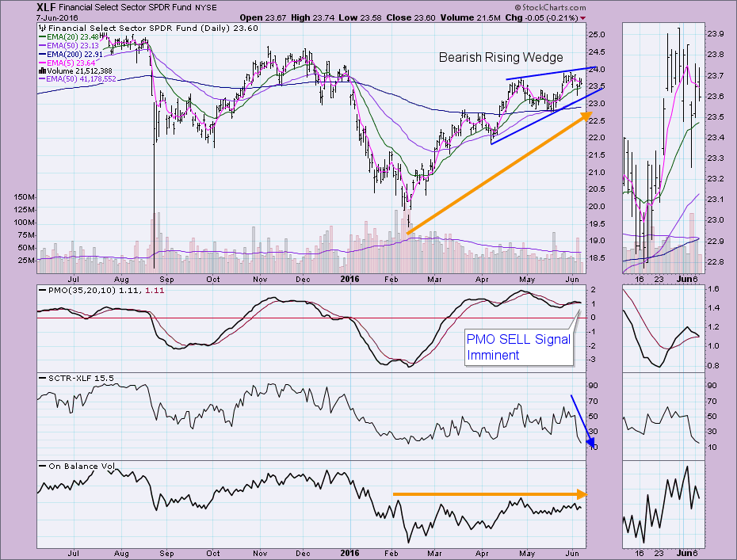Click the 18.5 price axis label
The width and height of the screenshot is (737, 560).
pos(597,258)
